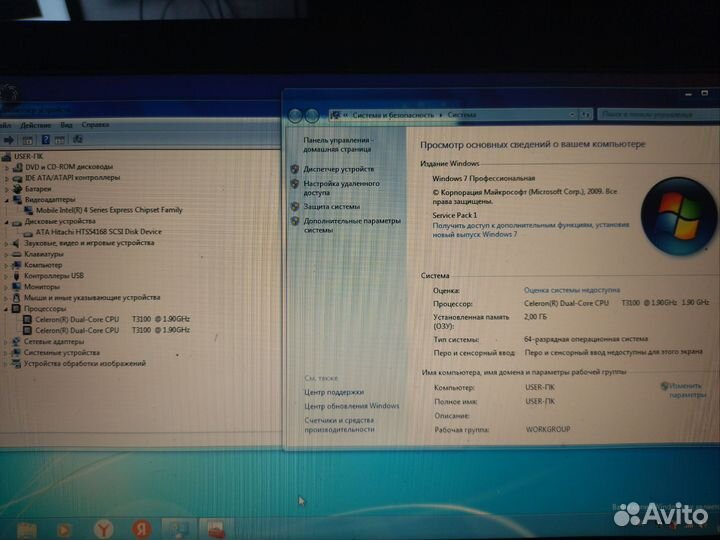The height and width of the screenshot is (540, 720).
Task: Expand the Сетевые адаптеры node
Action: (x=7, y=342)
